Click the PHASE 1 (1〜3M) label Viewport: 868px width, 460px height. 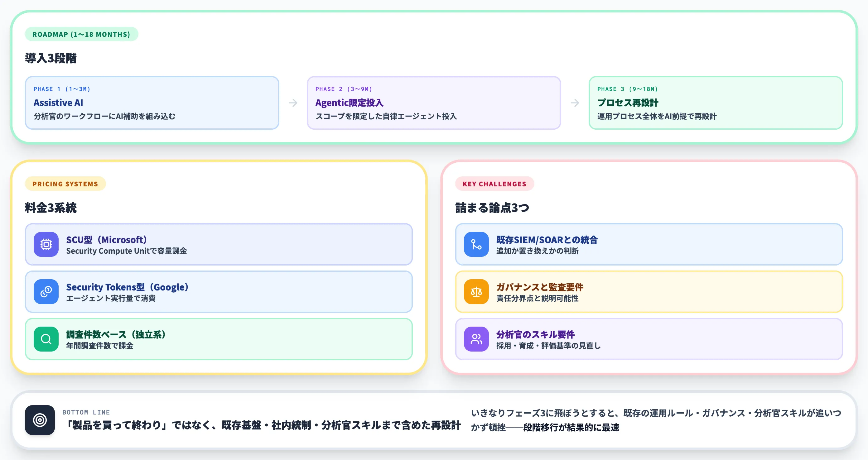[62, 89]
